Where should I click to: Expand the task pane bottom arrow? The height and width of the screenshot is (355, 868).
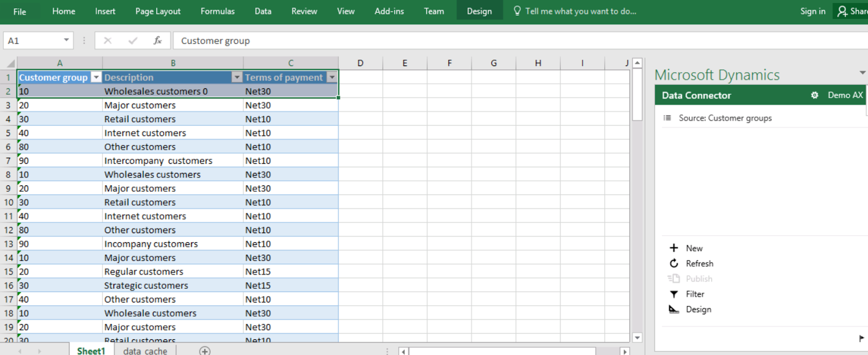point(861,338)
